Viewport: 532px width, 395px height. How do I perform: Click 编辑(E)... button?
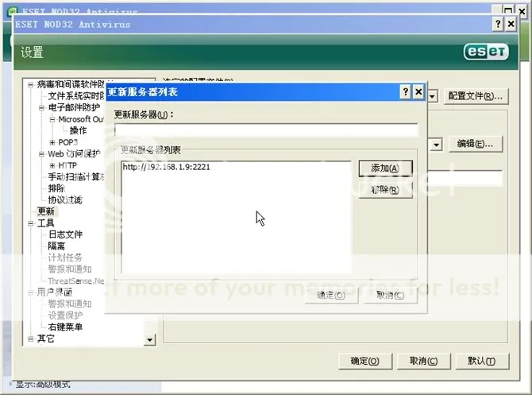pos(475,144)
